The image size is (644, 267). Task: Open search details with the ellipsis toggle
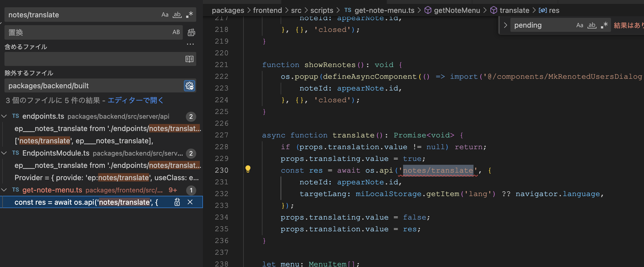pos(190,44)
